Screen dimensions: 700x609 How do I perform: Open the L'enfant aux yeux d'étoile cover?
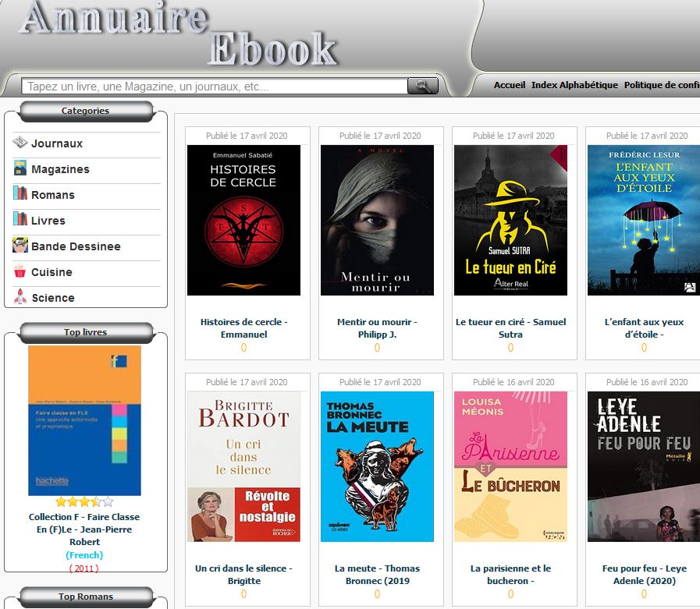point(644,220)
